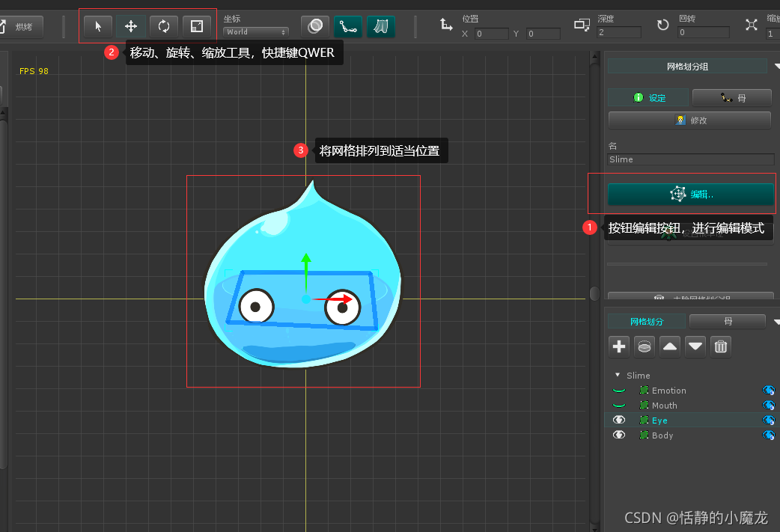The image size is (780, 532).
Task: Click the 修改 modify button
Action: click(x=689, y=120)
